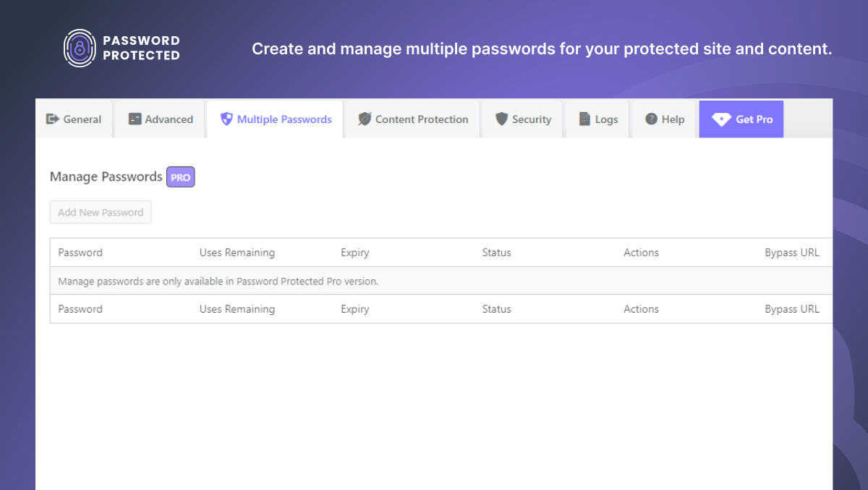Click the Password Protected fingerprint logo
Viewport: 868px width, 490px height.
click(x=80, y=48)
